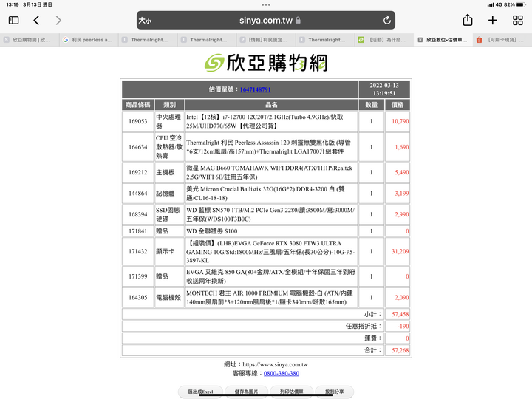Reload the sinya.com.tw page
This screenshot has width=532, height=399.
click(386, 21)
